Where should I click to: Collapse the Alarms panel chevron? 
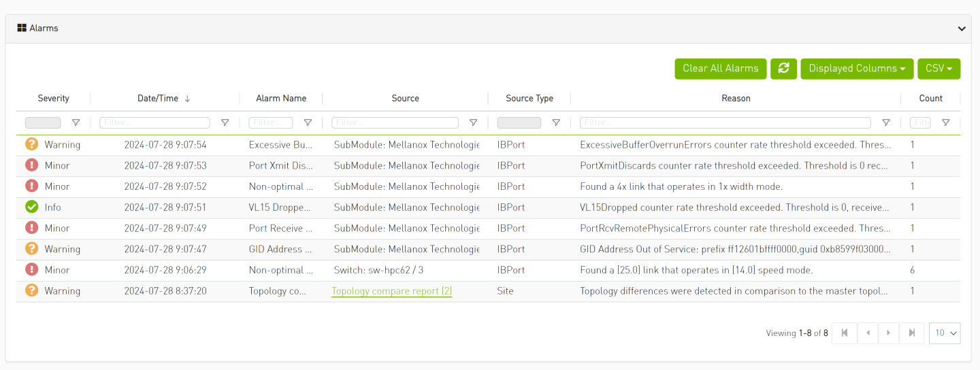pos(962,29)
